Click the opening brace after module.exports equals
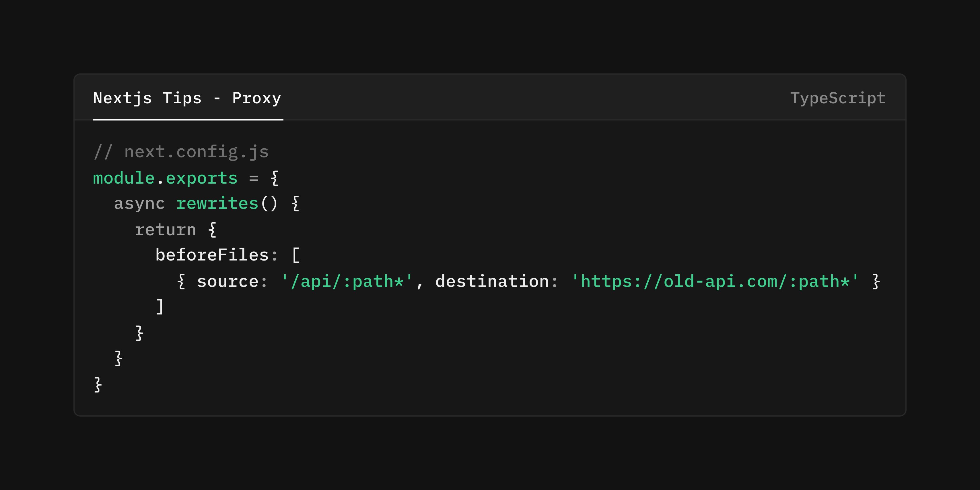The image size is (980, 490). click(275, 178)
